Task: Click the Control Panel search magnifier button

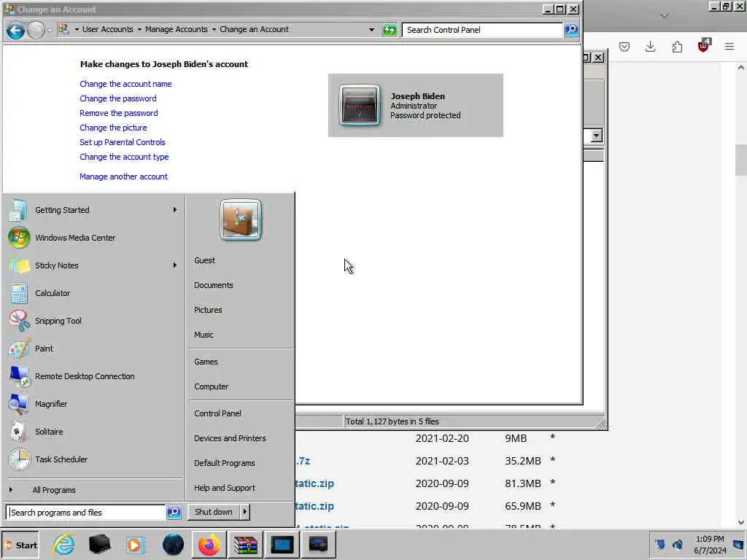Action: 570,29
